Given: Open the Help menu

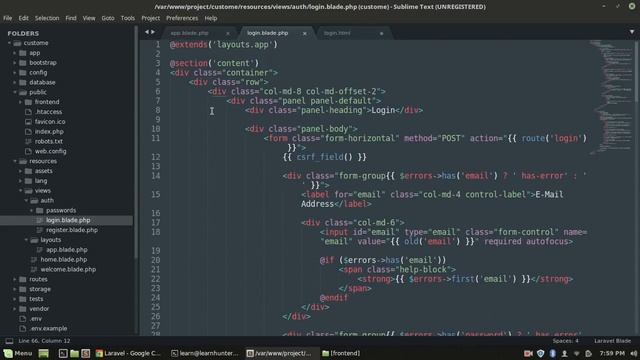Looking at the screenshot, I should 211,18.
